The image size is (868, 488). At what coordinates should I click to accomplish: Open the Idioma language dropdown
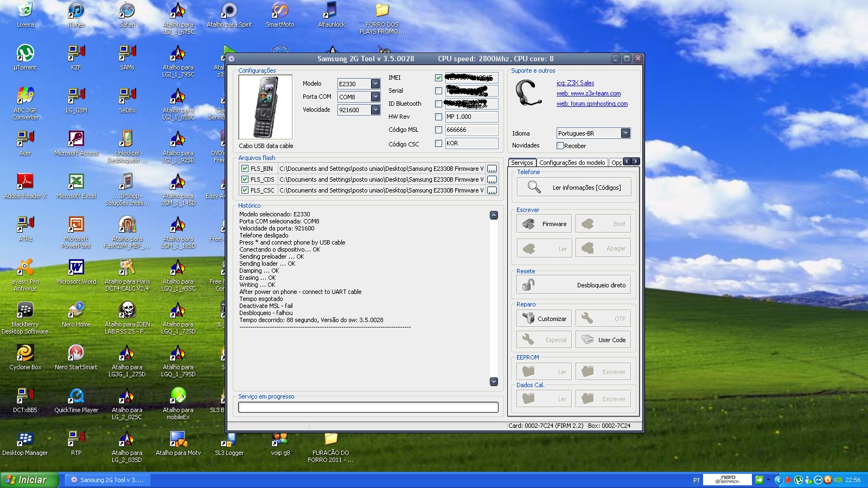[626, 133]
